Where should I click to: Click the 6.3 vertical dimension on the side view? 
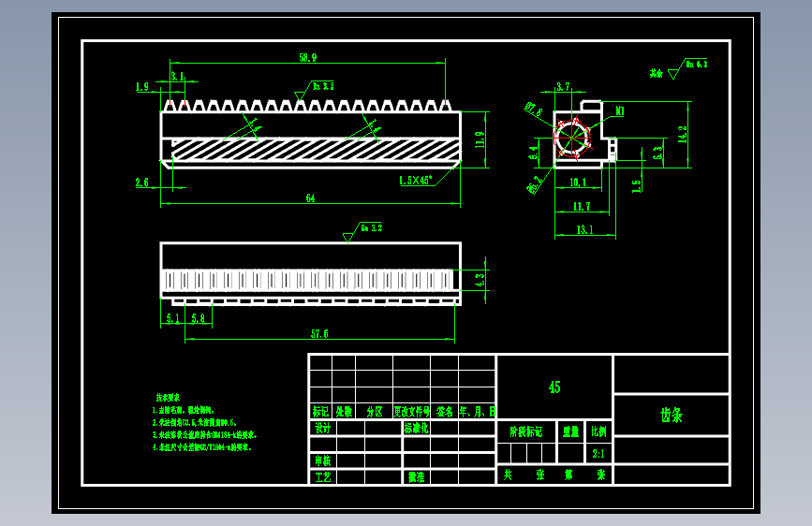[657, 153]
